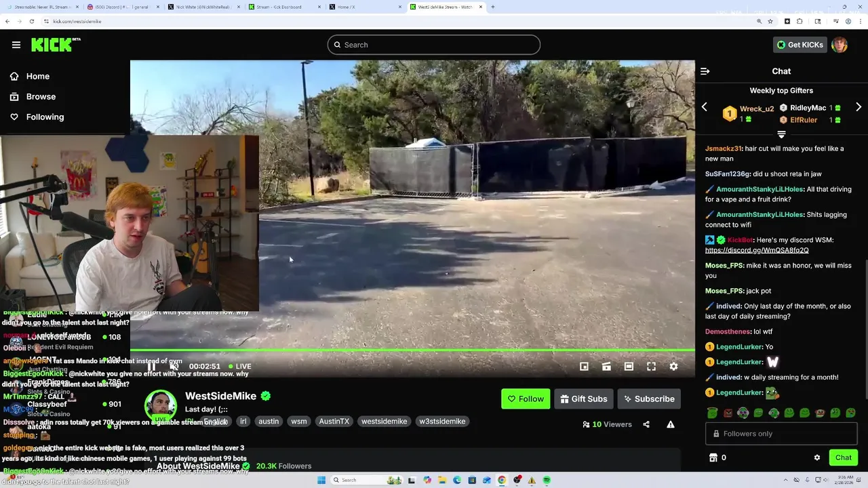Report the stream via warning icon
868x488 pixels.
click(671, 424)
